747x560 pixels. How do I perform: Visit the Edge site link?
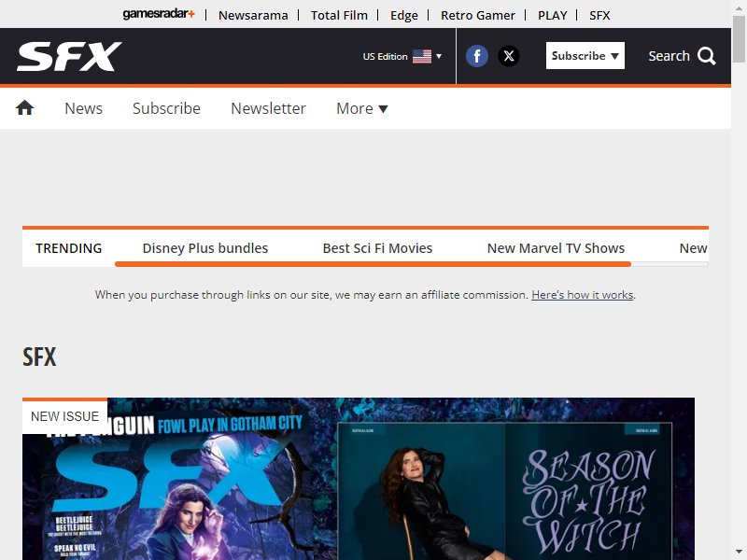point(404,15)
